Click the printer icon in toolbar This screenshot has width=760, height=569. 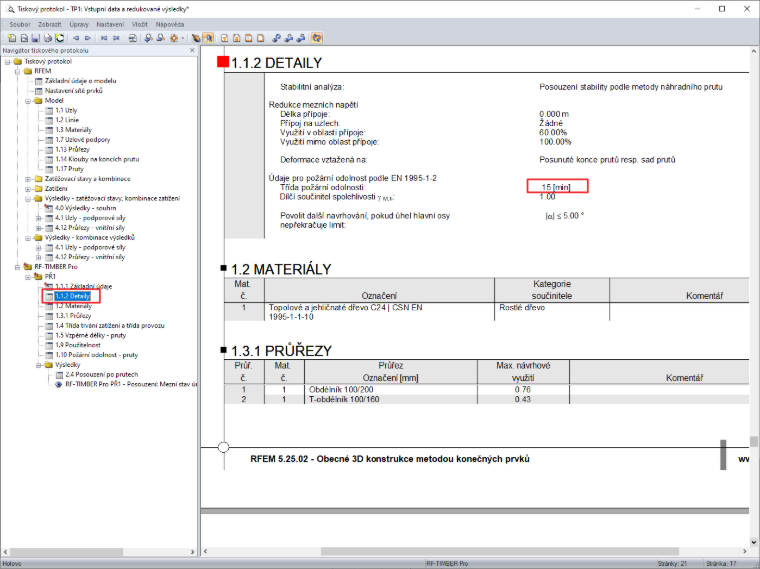(x=48, y=38)
